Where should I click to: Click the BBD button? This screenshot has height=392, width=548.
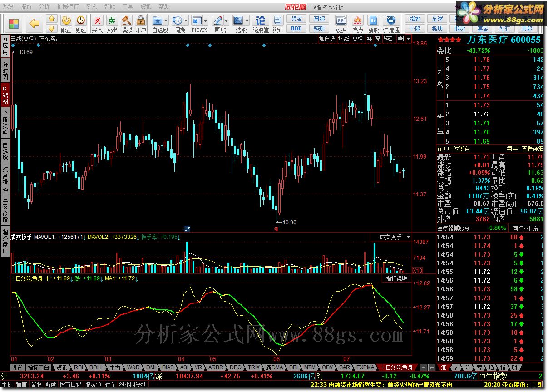[x=296, y=29]
